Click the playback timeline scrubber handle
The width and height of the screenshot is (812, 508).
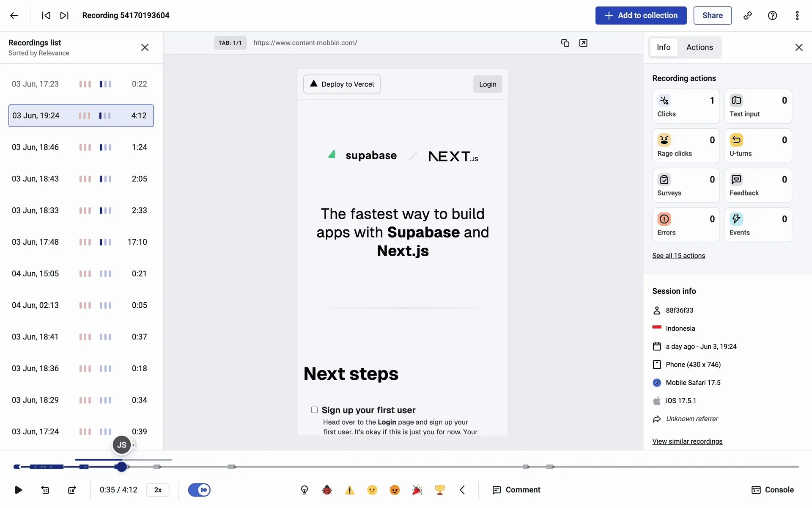tap(121, 467)
